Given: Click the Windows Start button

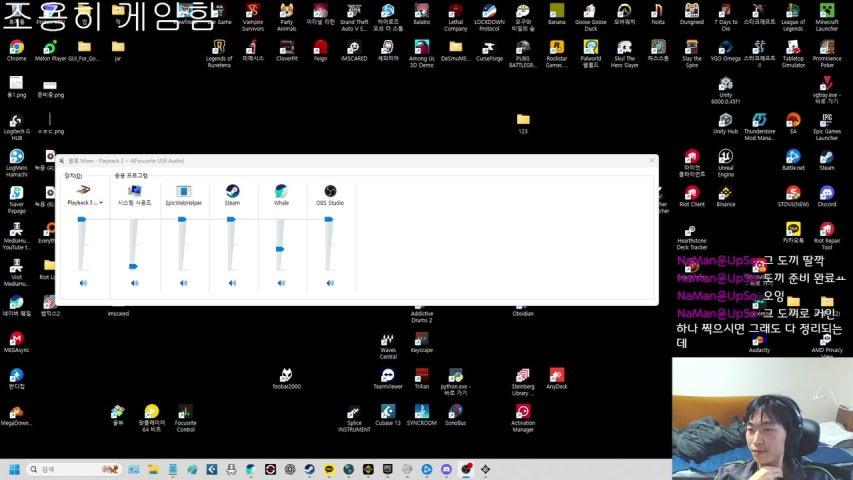Looking at the screenshot, I should tap(15, 469).
